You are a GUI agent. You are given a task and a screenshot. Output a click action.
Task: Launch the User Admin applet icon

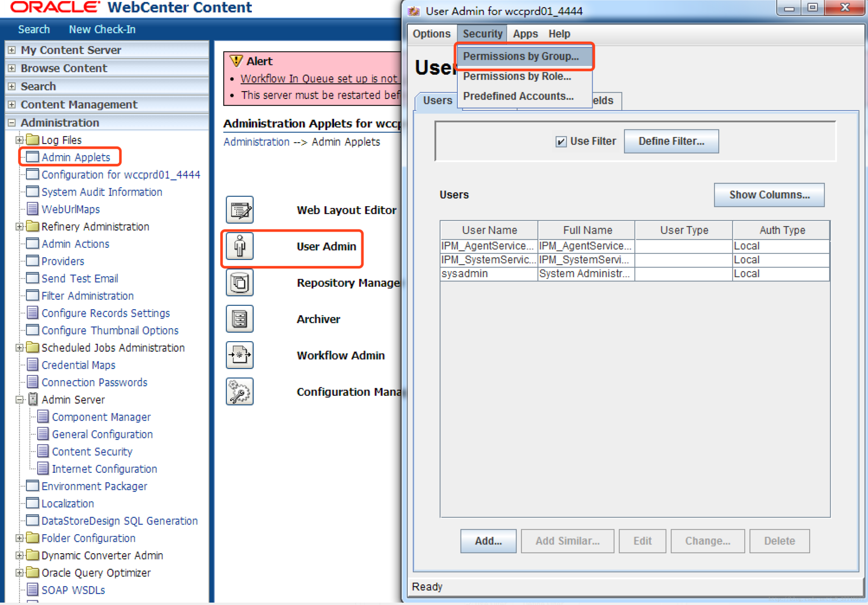[x=239, y=246]
